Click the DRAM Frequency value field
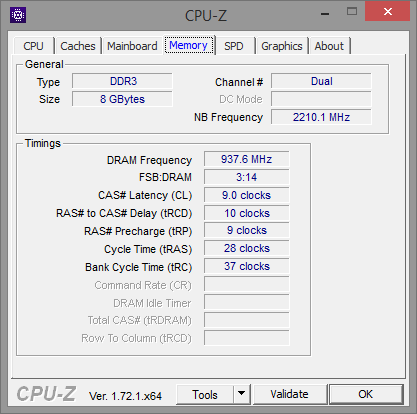The width and height of the screenshot is (417, 414). pyautogui.click(x=247, y=159)
